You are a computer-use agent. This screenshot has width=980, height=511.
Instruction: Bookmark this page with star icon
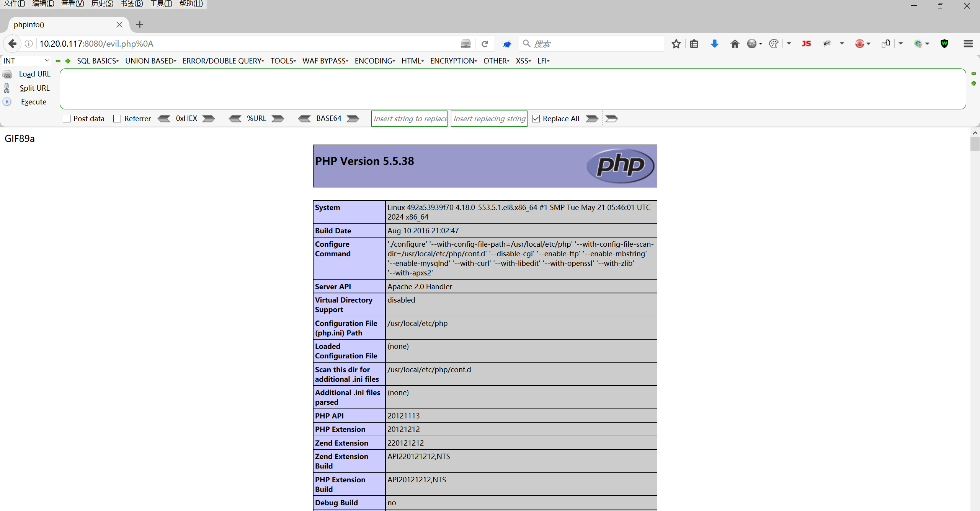point(676,44)
